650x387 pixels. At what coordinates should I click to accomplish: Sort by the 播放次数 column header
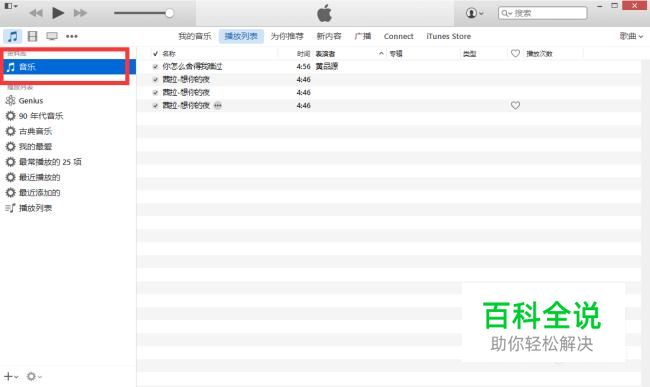click(x=539, y=53)
